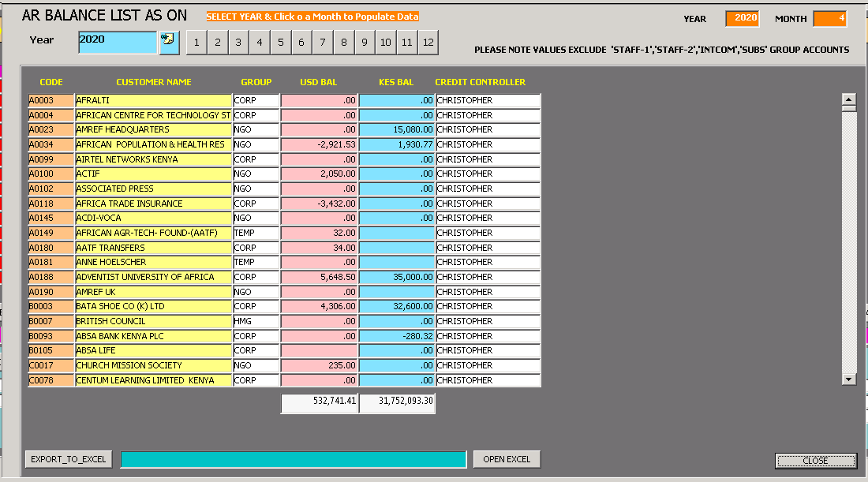Click the CREDIT CONTROLLER column header

point(481,82)
